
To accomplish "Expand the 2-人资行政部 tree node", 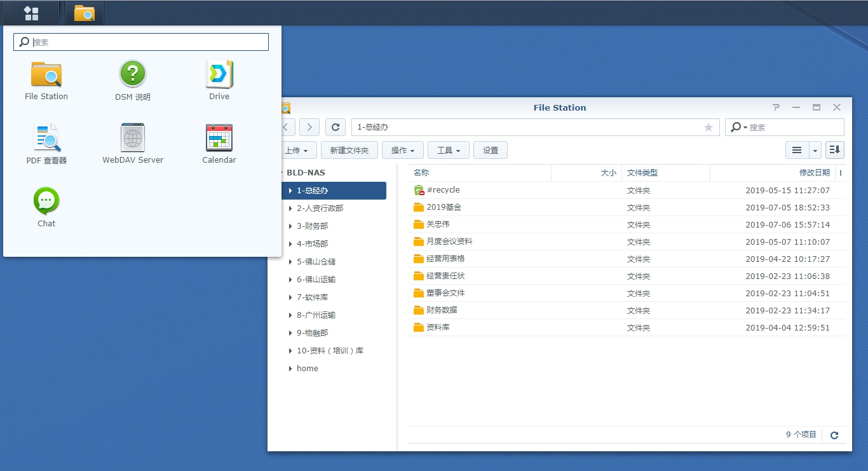I will (290, 208).
